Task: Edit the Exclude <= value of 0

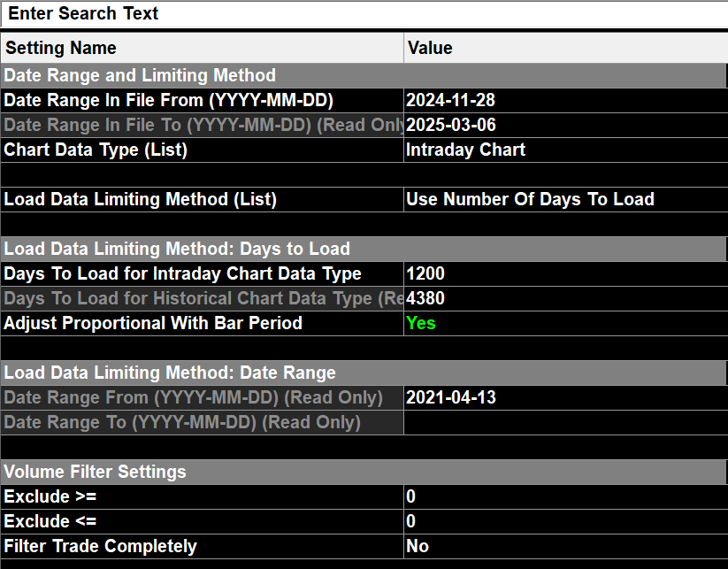Action: (566, 521)
